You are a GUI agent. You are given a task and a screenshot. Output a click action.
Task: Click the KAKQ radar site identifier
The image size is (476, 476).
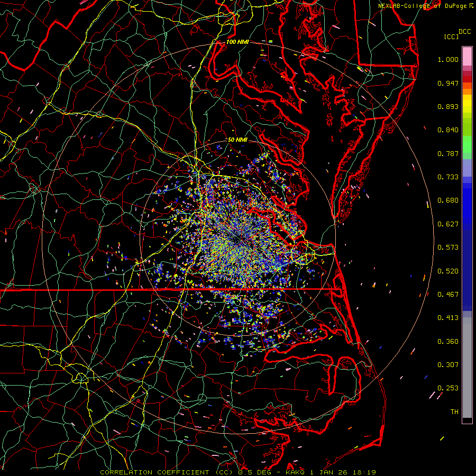296,472
